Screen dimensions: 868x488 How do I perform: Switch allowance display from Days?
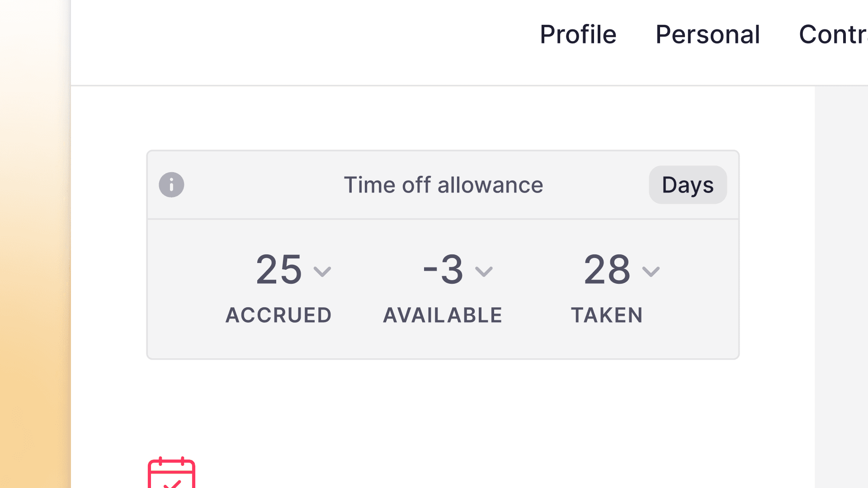click(688, 185)
